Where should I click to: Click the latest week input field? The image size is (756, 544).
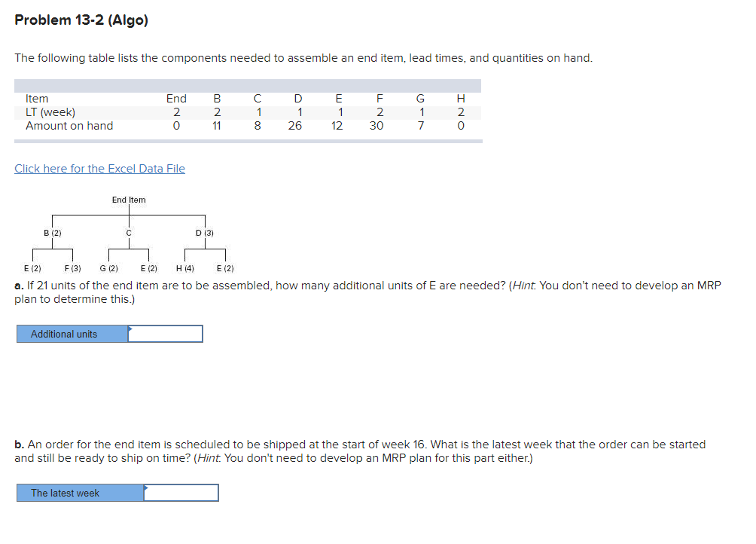(x=181, y=492)
